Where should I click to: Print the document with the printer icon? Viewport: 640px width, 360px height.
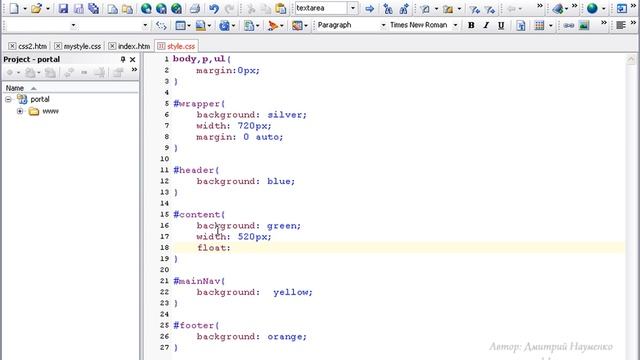click(195, 8)
